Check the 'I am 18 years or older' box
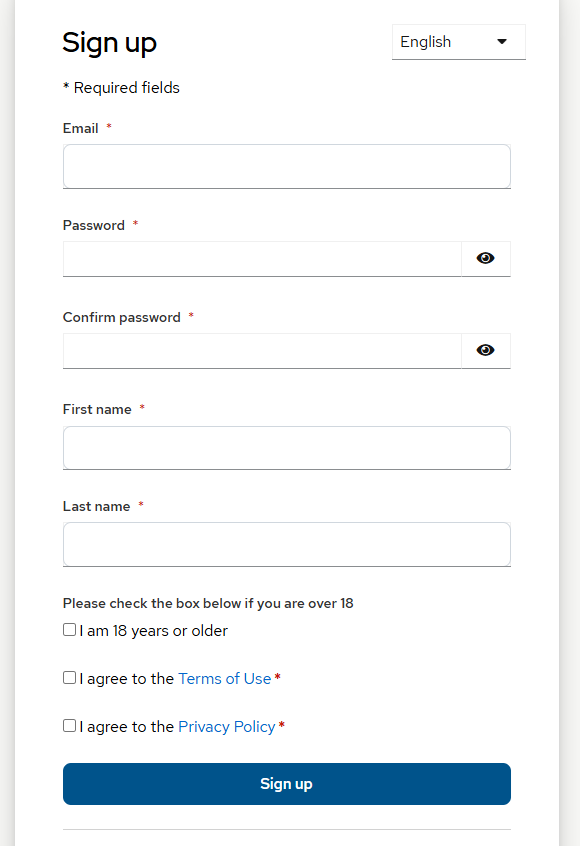Image resolution: width=580 pixels, height=846 pixels. 69,629
